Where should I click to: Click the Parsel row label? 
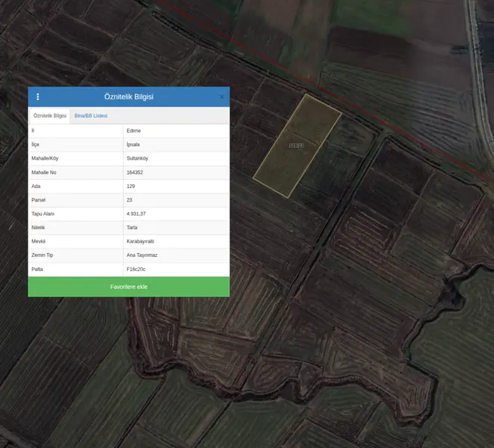38,200
